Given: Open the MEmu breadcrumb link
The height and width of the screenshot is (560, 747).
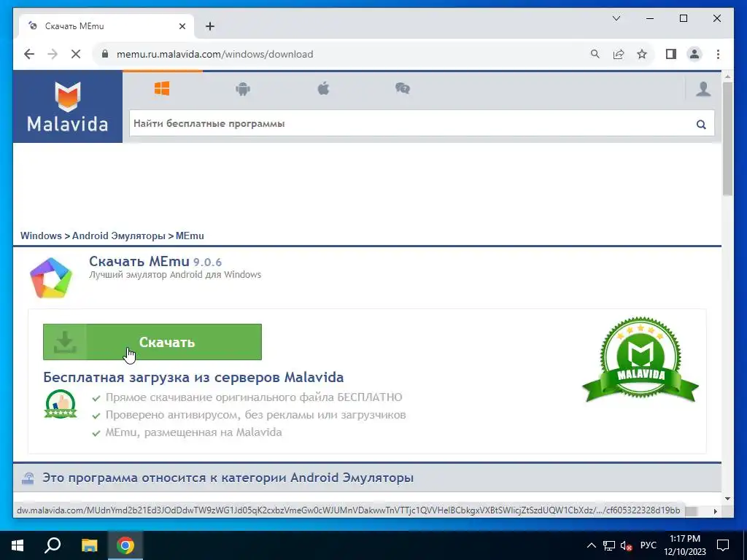Looking at the screenshot, I should tap(190, 236).
